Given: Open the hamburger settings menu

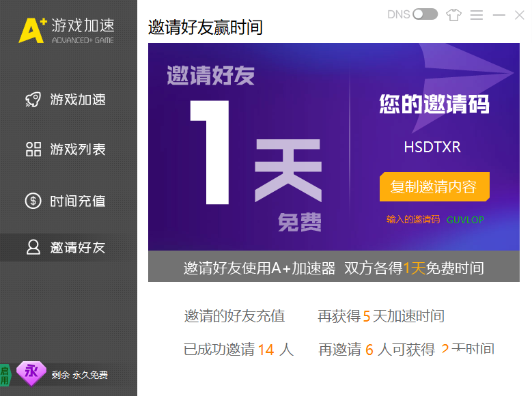Looking at the screenshot, I should (x=477, y=15).
